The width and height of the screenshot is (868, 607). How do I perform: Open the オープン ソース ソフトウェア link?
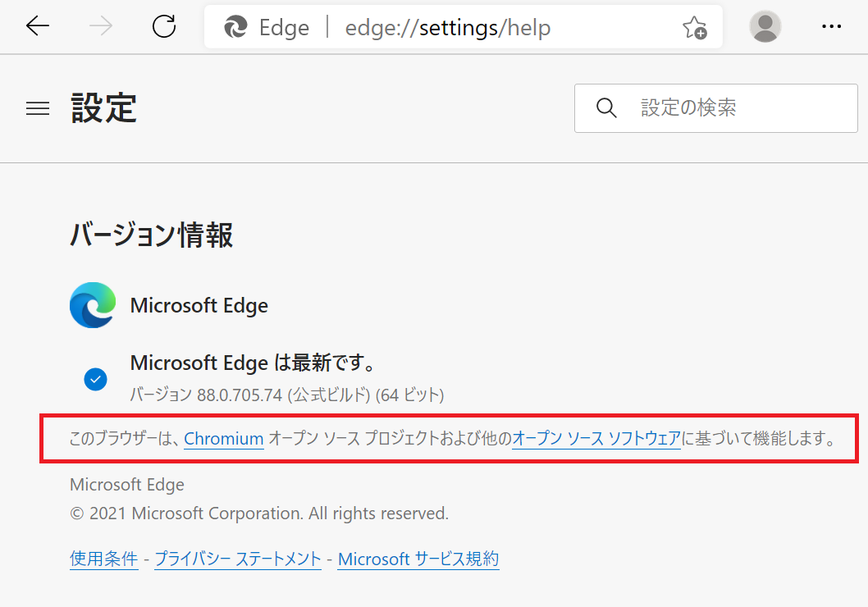pyautogui.click(x=596, y=438)
